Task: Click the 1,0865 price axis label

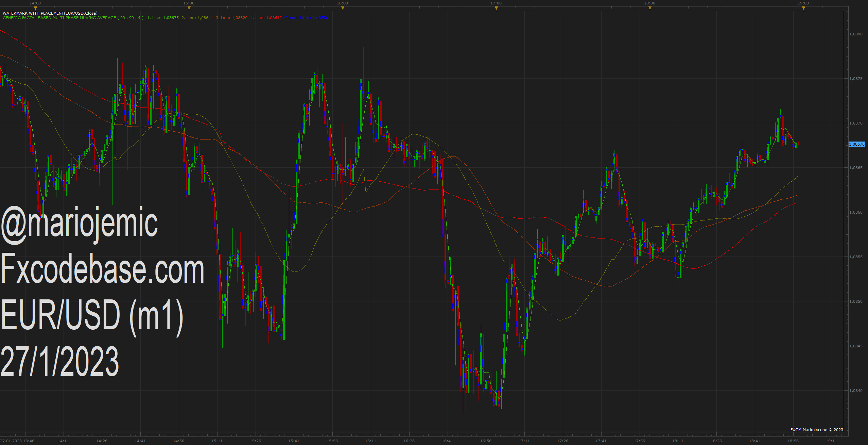Action: [856, 168]
